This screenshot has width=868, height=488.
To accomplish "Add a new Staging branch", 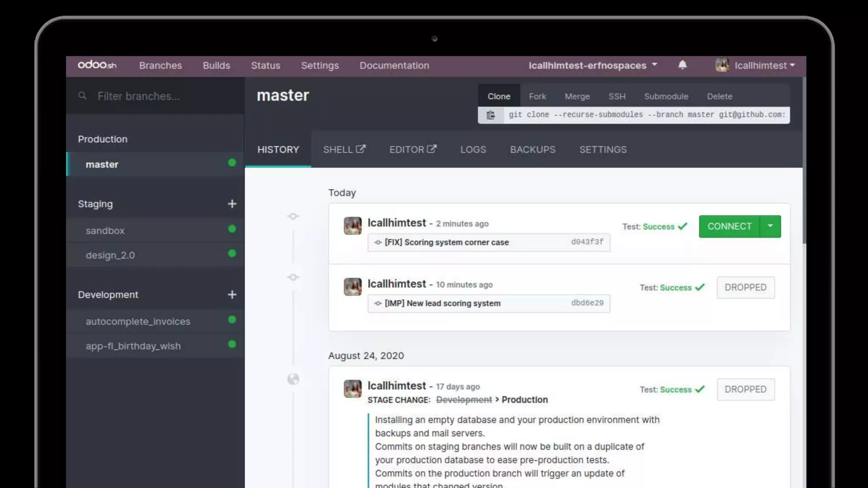I will [232, 204].
